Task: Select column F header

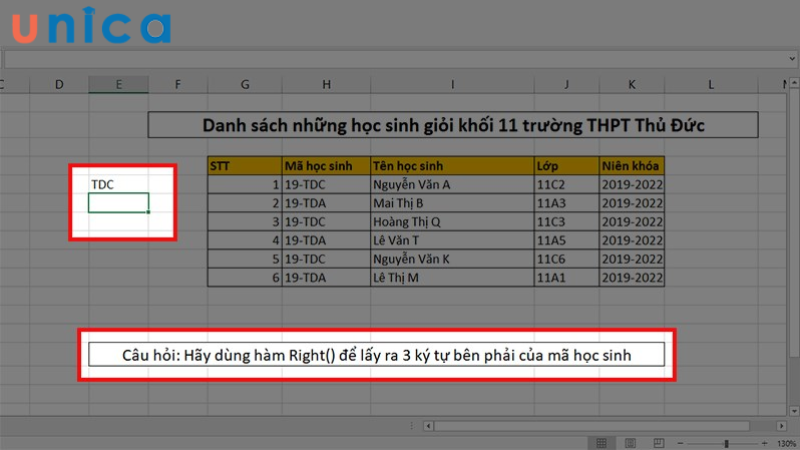Action: pyautogui.click(x=178, y=85)
